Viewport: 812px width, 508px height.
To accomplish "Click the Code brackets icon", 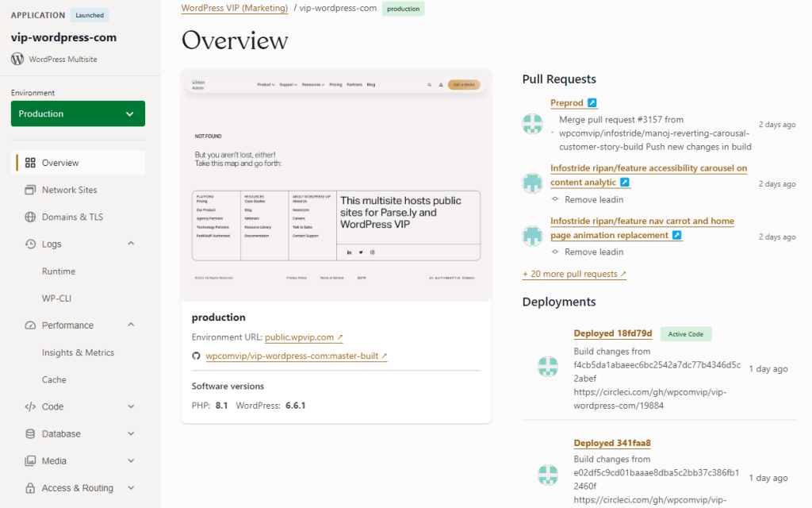I will [30, 406].
